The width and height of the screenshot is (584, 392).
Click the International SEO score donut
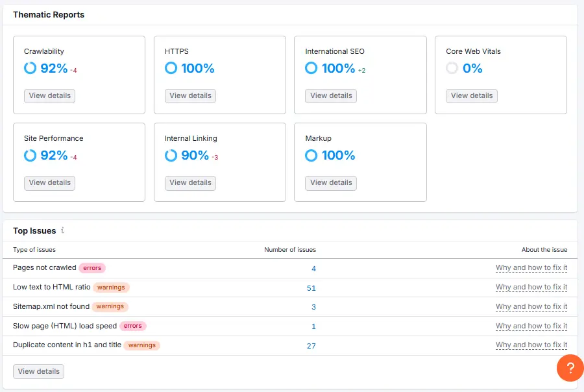(311, 68)
